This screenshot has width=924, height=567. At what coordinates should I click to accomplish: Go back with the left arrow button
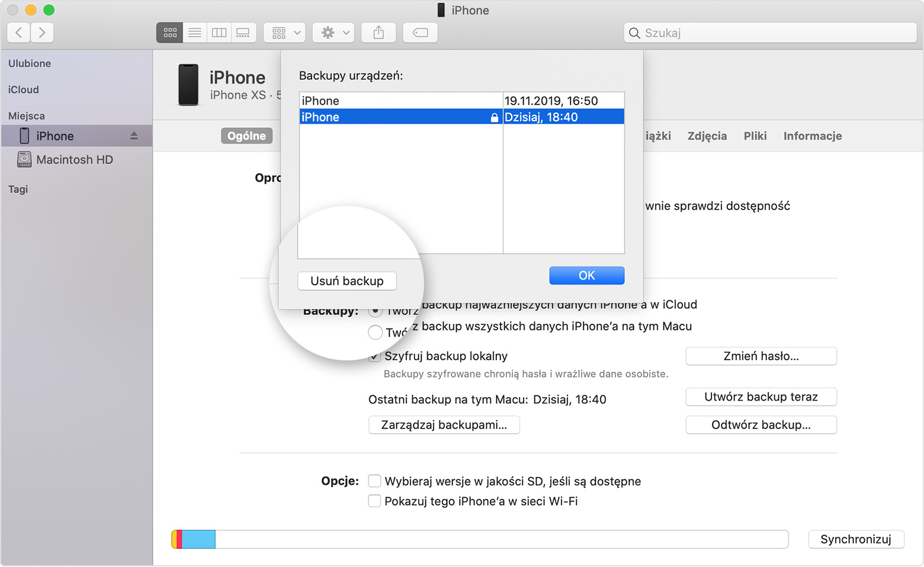point(19,33)
